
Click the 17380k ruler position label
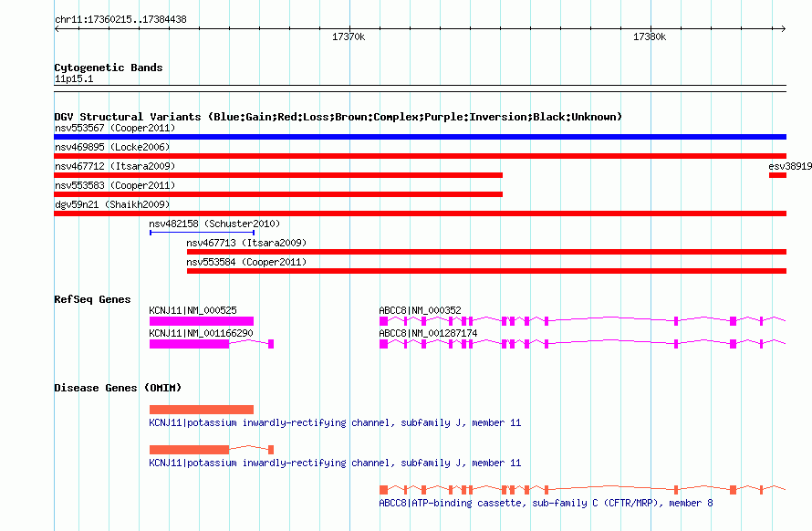click(650, 36)
